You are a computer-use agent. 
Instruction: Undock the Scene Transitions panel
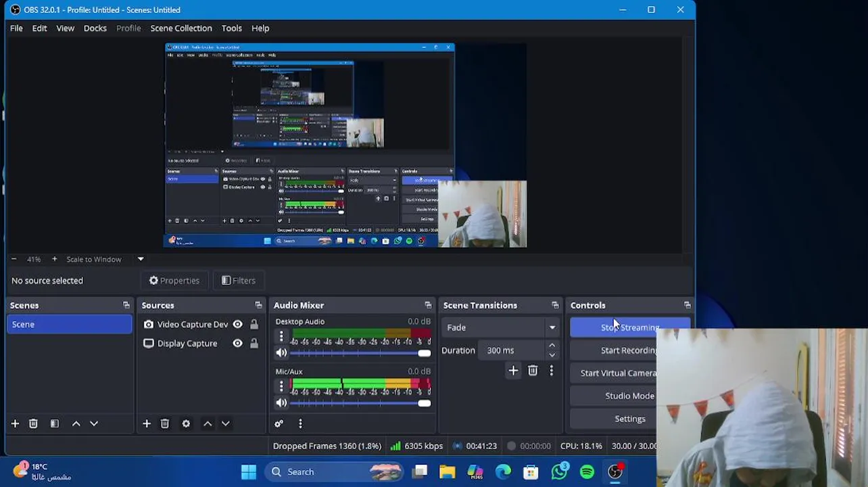click(555, 305)
